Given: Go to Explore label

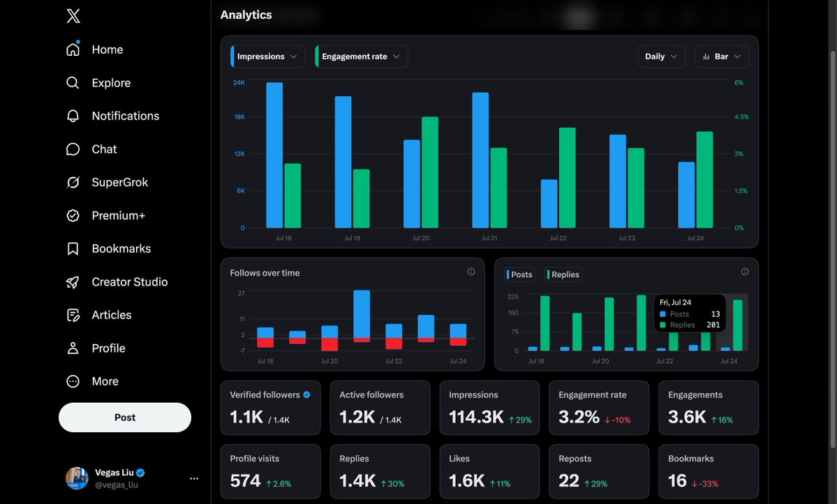Looking at the screenshot, I should (111, 83).
